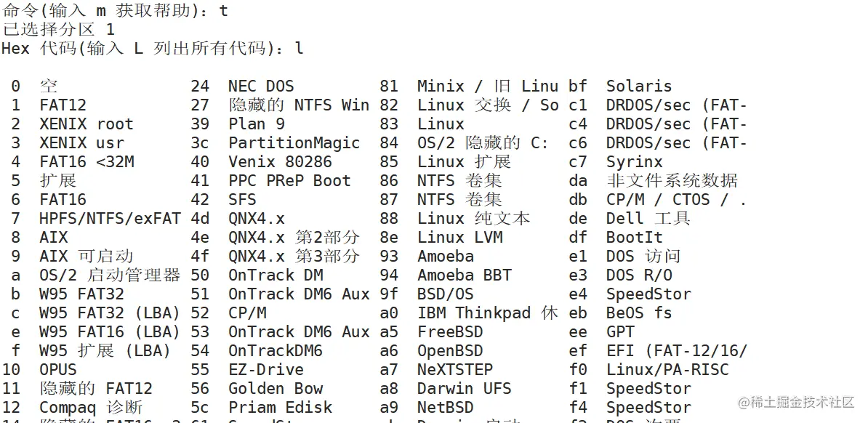Screen dimensions: 868x423
Task: Select the 'W95 扩展 (LBA)' entry
Action: click(105, 350)
